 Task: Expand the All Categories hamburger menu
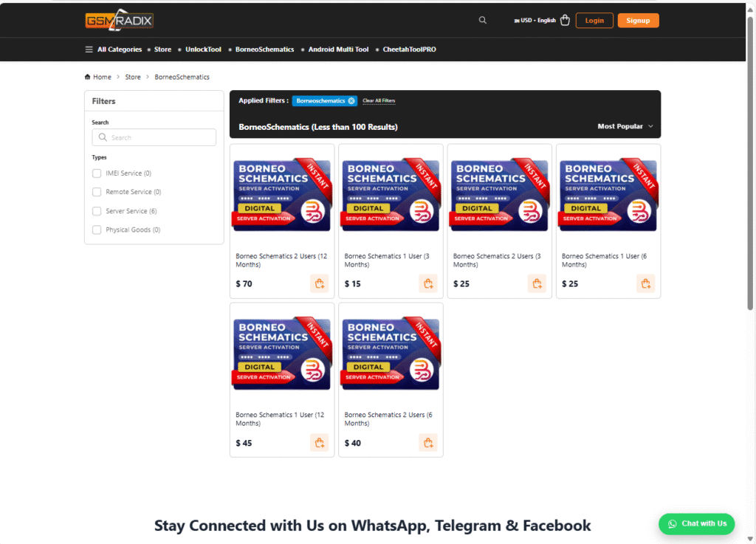click(114, 49)
